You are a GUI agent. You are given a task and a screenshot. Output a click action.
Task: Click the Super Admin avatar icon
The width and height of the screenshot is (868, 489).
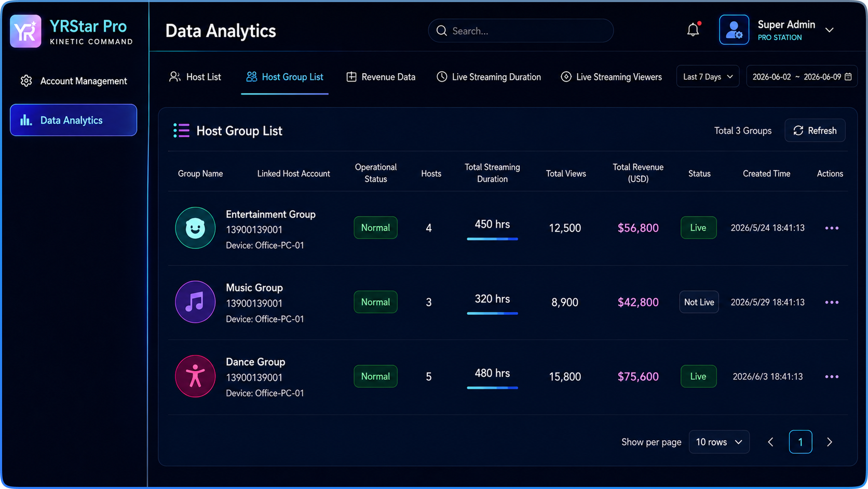[734, 30]
